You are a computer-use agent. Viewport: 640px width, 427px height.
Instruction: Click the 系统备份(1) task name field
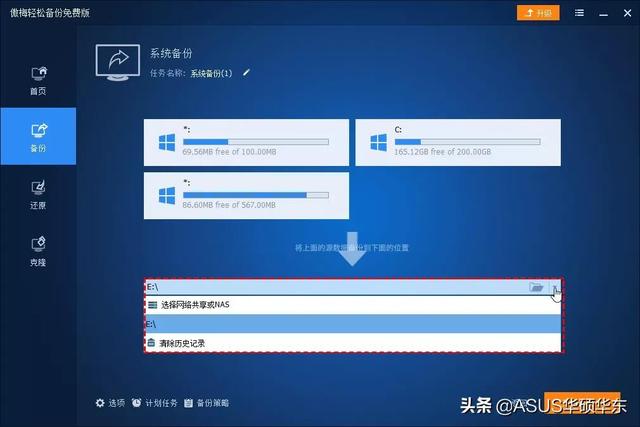pyautogui.click(x=211, y=73)
